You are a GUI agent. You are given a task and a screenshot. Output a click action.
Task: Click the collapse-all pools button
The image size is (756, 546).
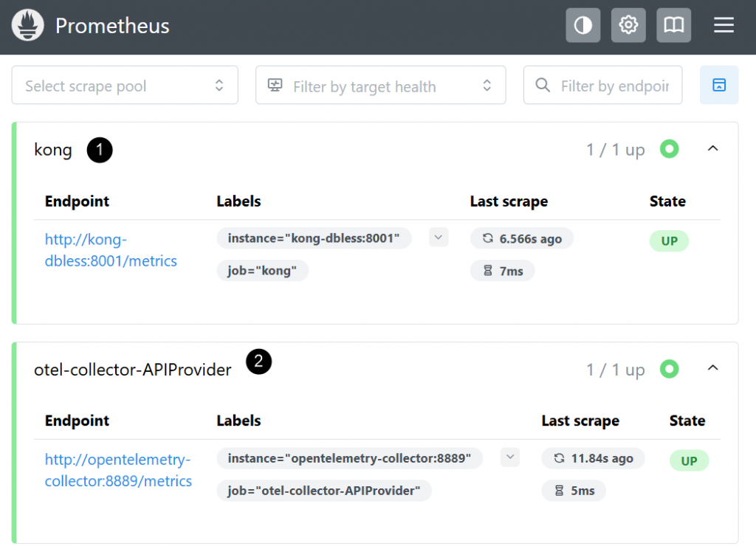719,86
